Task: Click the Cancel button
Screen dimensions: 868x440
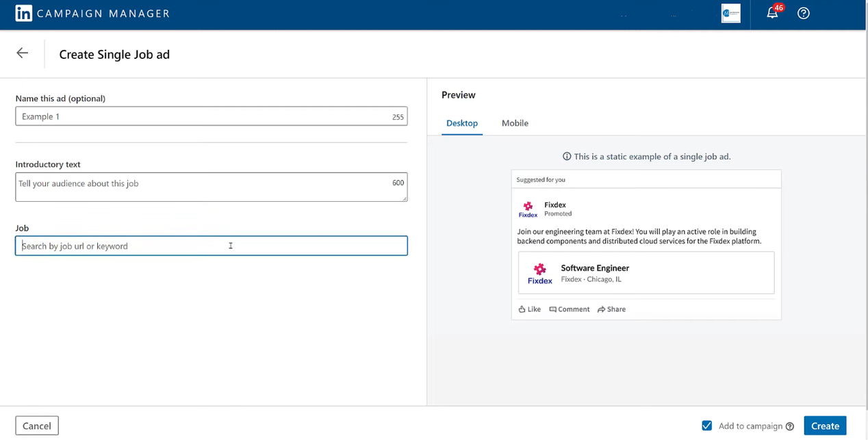Action: pyautogui.click(x=37, y=426)
